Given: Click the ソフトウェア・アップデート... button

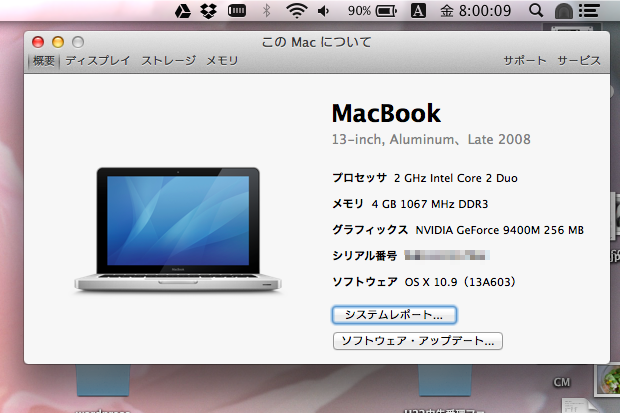Looking at the screenshot, I should [x=418, y=341].
